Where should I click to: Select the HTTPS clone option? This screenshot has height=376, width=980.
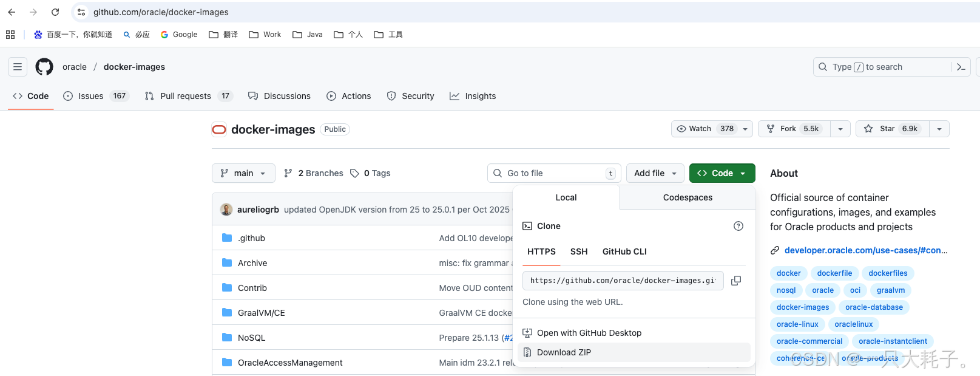[x=541, y=251]
